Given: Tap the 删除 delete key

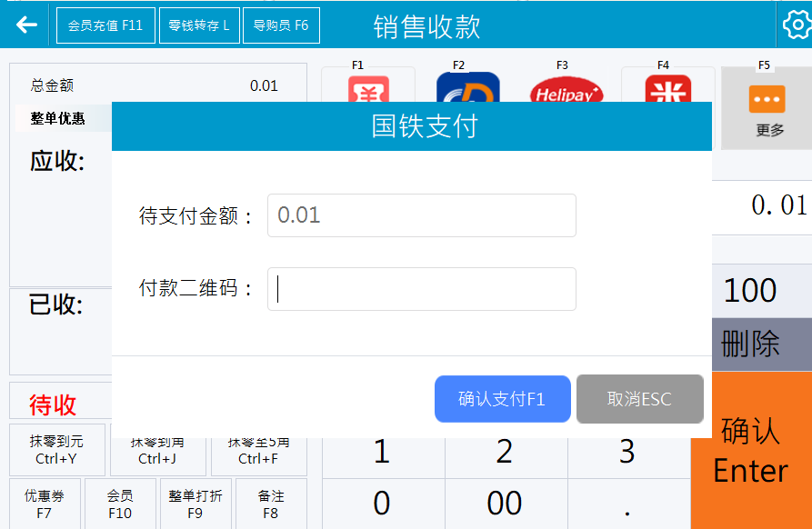Looking at the screenshot, I should click(751, 344).
